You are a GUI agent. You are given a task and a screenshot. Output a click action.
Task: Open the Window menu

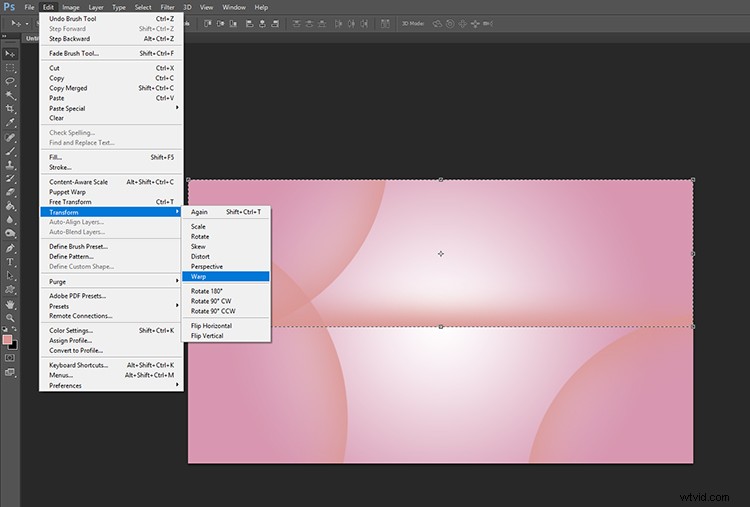click(234, 7)
